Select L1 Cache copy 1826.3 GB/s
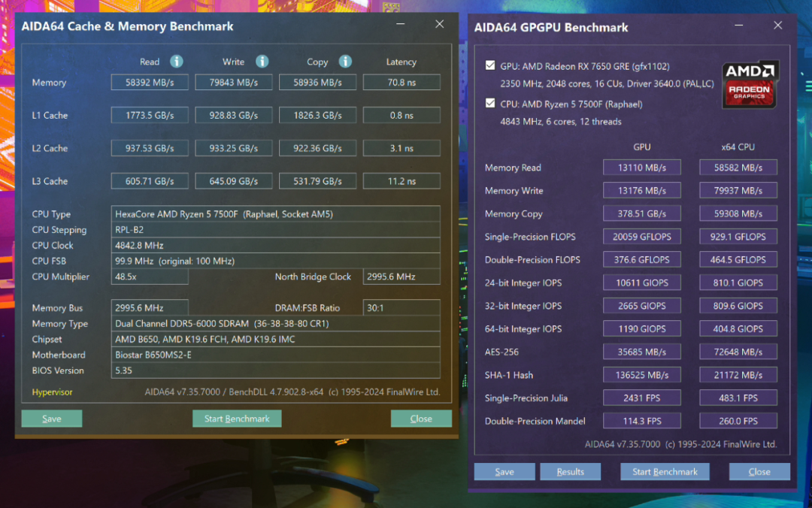This screenshot has width=812, height=508. [317, 116]
